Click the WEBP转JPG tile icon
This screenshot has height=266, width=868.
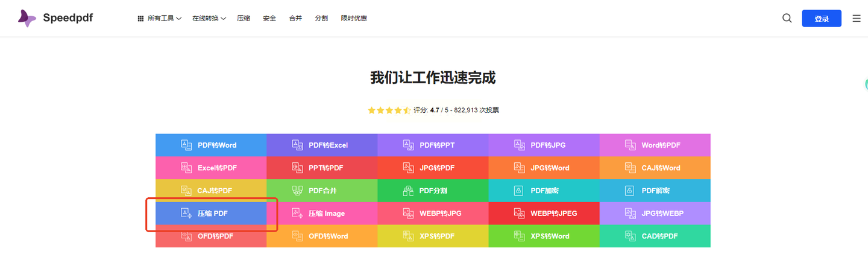(408, 213)
